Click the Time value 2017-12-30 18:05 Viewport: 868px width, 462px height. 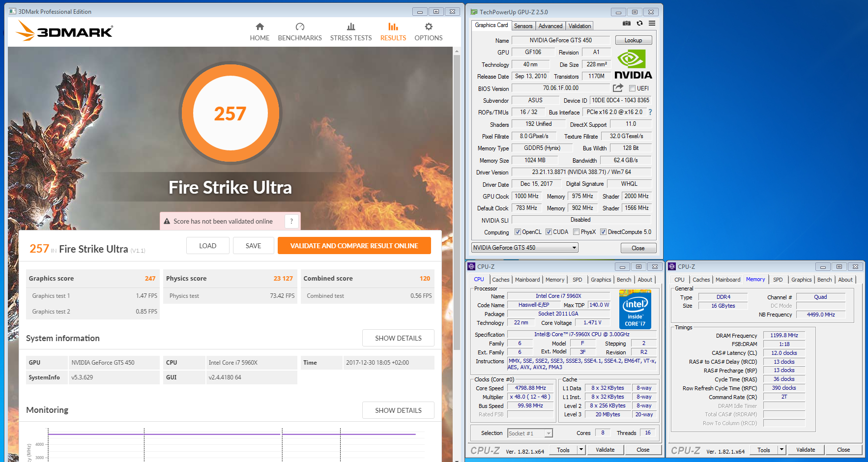[377, 363]
